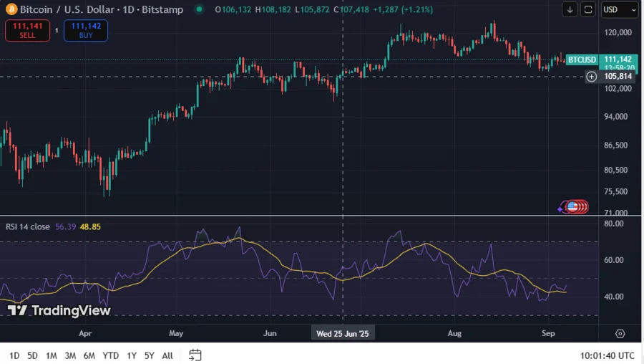Click the 80.00 RSI axis label
The width and height of the screenshot is (644, 364).
pos(614,224)
